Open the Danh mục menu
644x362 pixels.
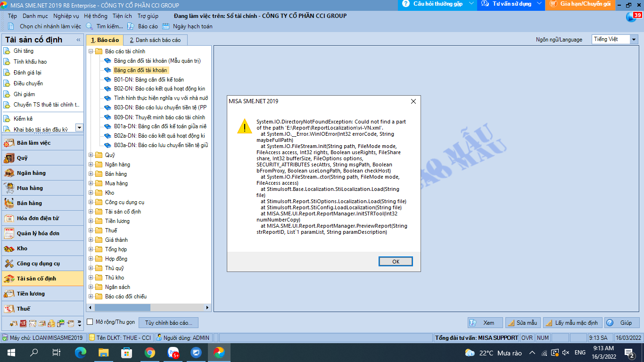(35, 16)
